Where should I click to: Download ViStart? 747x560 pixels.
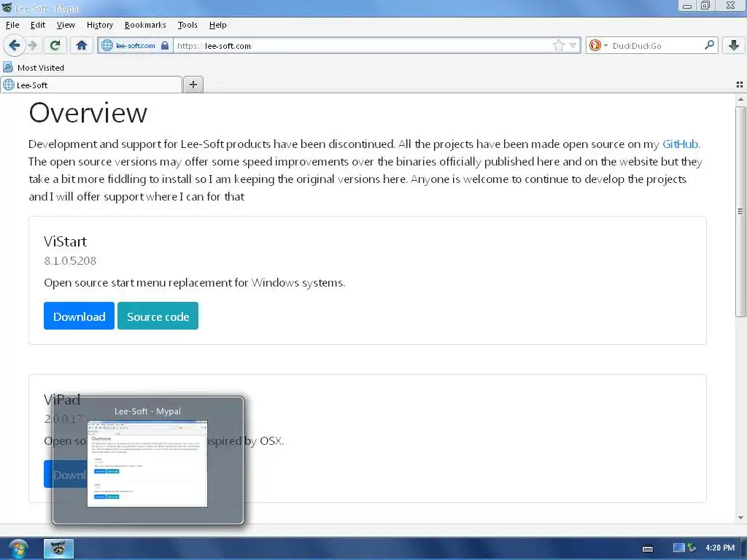click(x=79, y=316)
